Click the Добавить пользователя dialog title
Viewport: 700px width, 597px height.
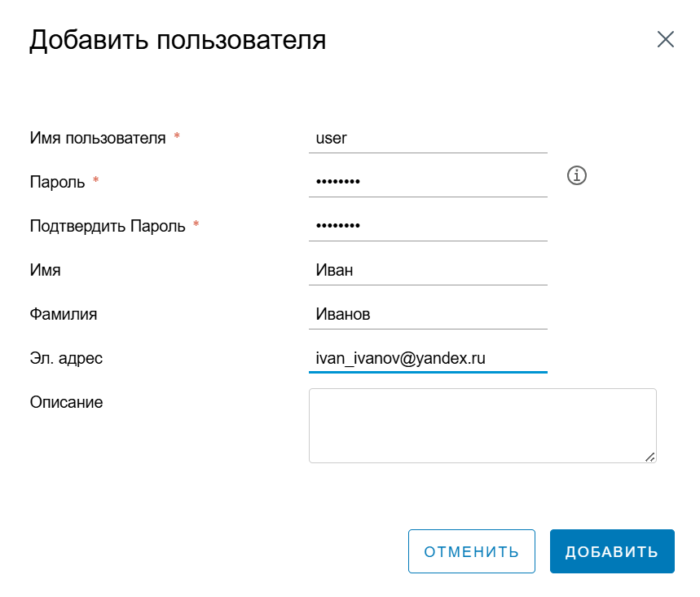pyautogui.click(x=178, y=40)
